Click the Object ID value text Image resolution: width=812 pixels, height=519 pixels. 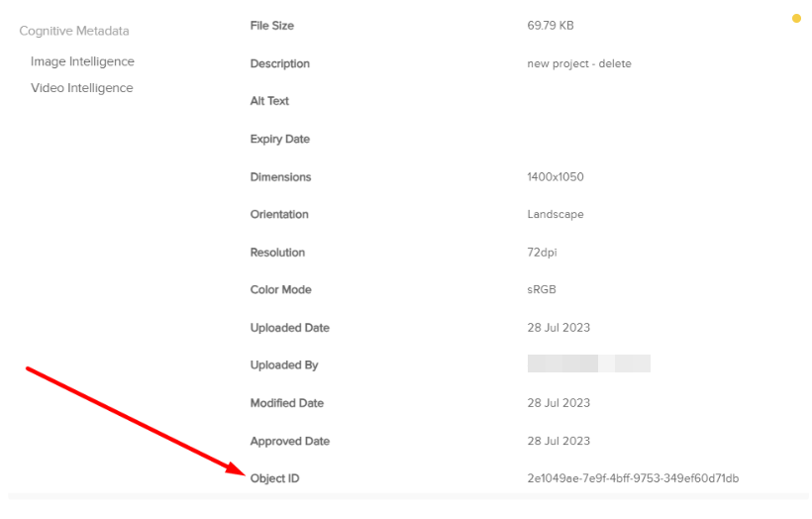click(x=633, y=478)
